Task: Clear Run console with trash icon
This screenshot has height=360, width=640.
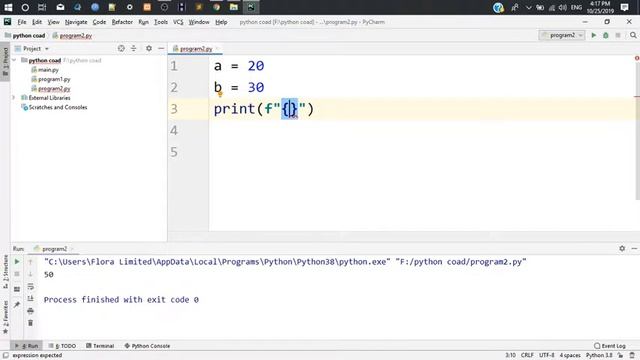Action: coord(30,323)
